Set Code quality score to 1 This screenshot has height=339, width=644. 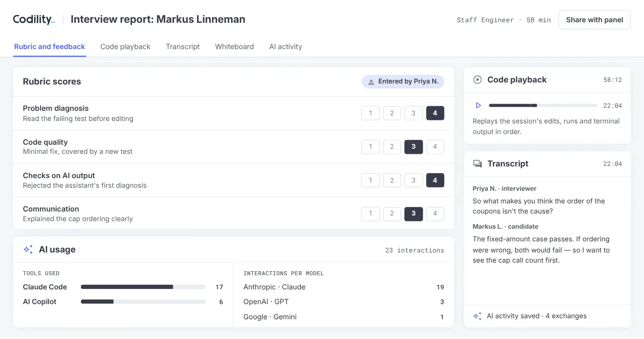point(371,147)
